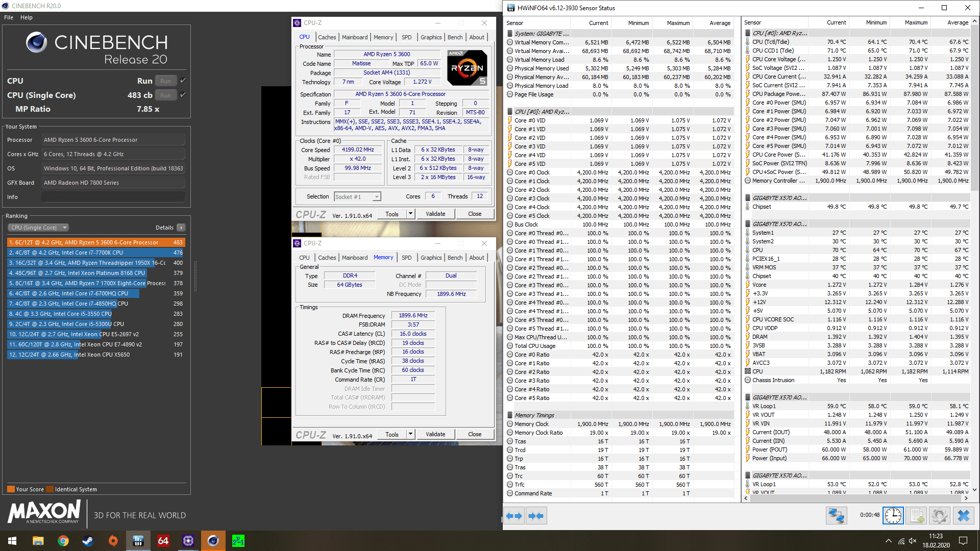Collapse CPU [#0]: AMD Ryz group in right panel

(748, 33)
